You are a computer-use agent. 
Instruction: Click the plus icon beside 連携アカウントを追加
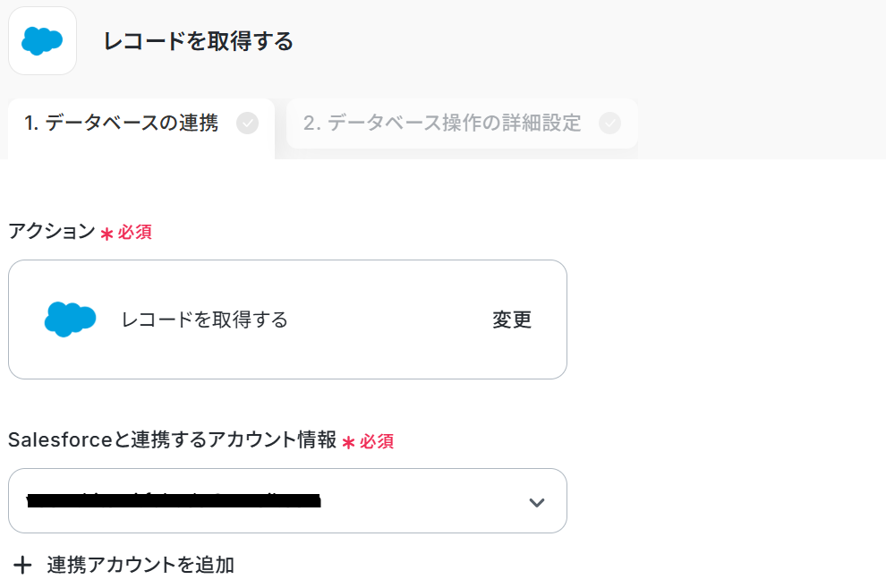[x=23, y=565]
